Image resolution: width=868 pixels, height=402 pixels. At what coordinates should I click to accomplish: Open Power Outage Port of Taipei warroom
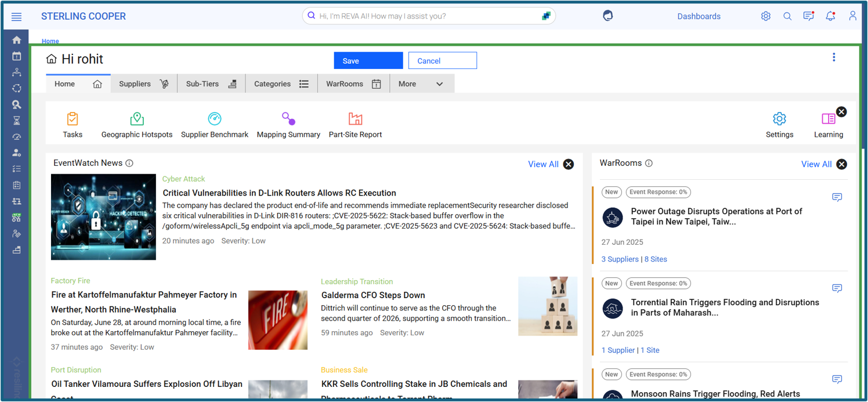point(717,216)
